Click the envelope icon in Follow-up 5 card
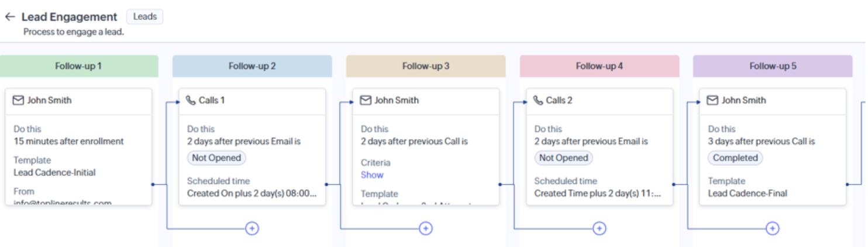Image resolution: width=868 pixels, height=247 pixels. (x=712, y=100)
